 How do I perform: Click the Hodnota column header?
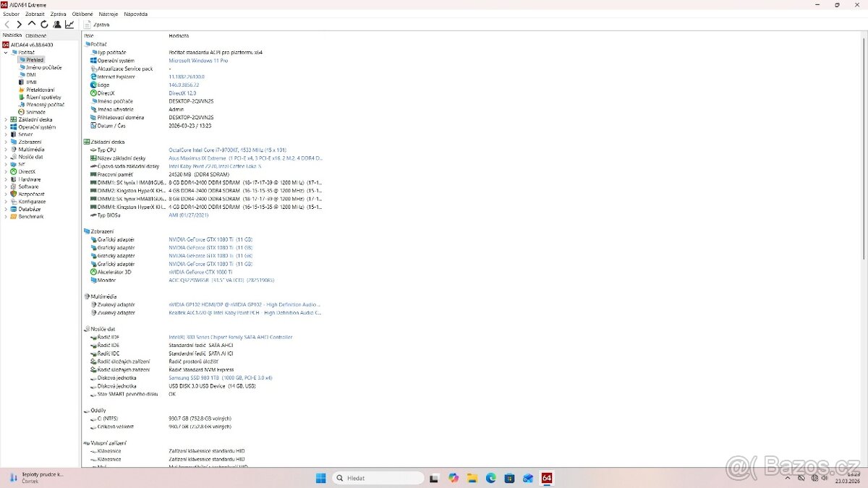point(179,35)
